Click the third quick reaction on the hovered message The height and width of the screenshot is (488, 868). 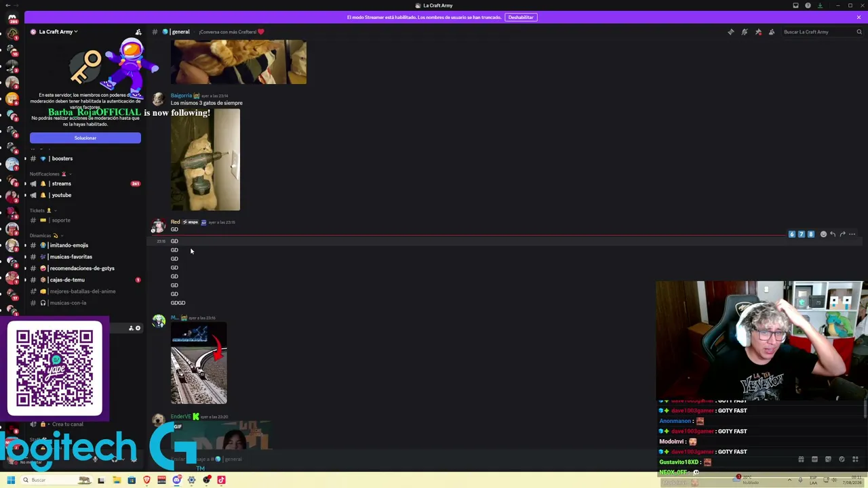tap(810, 235)
